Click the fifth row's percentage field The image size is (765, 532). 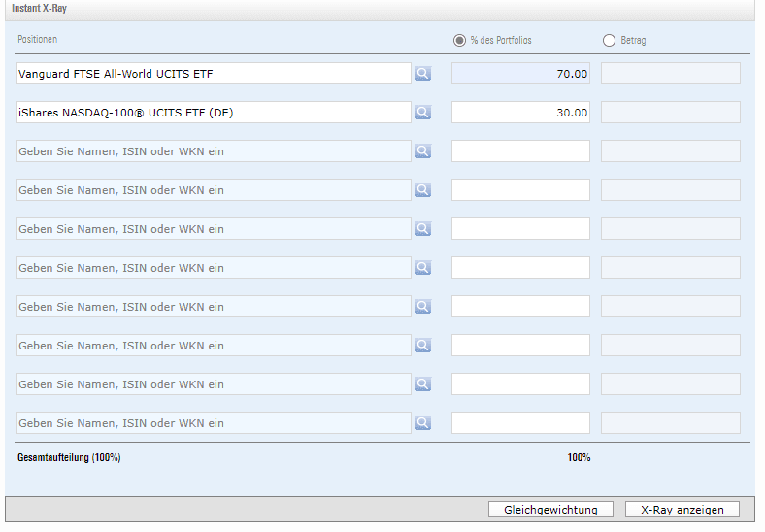point(520,229)
